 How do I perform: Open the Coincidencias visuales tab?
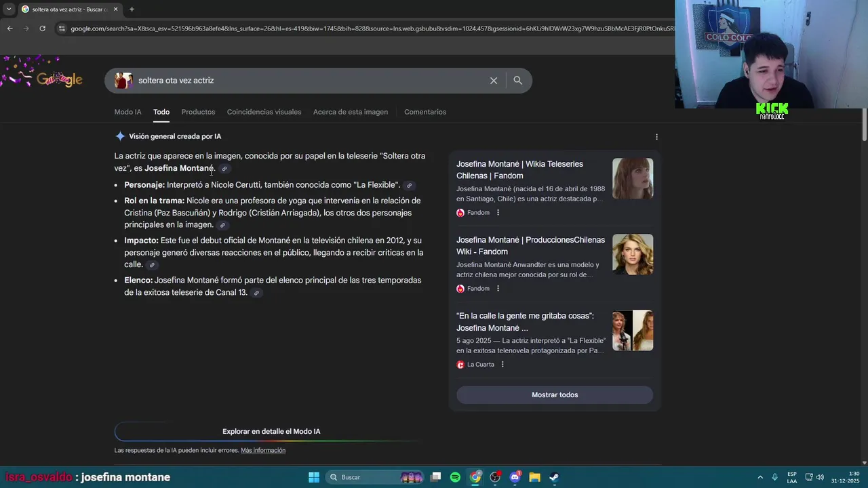(264, 112)
